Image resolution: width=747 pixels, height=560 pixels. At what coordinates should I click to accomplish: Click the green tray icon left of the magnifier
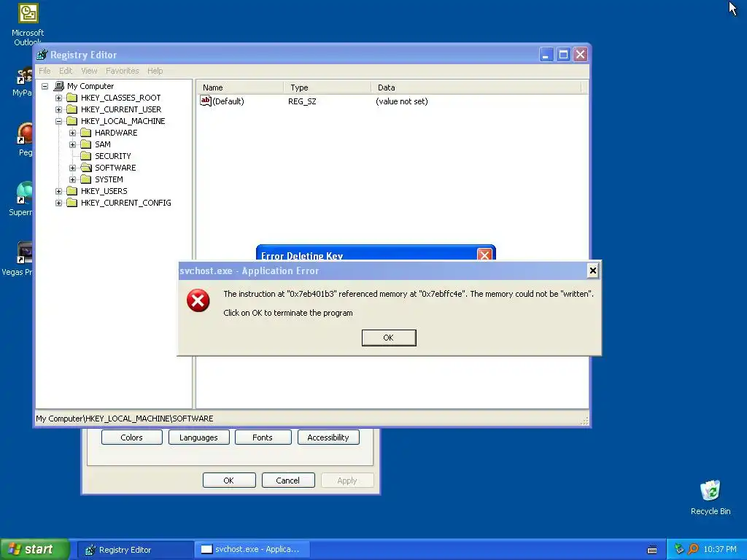click(679, 550)
